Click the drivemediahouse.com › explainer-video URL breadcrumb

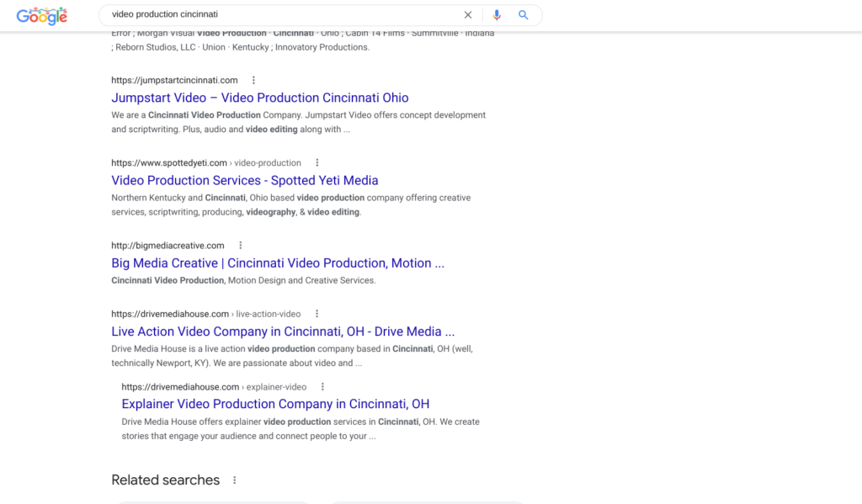point(214,387)
